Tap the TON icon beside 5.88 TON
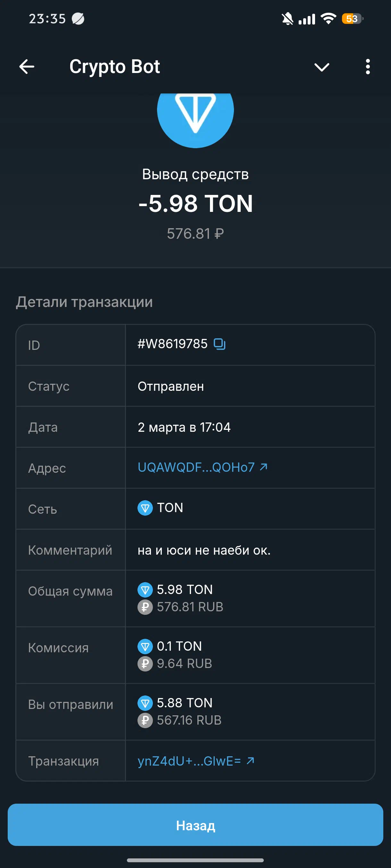391x868 pixels. click(145, 703)
